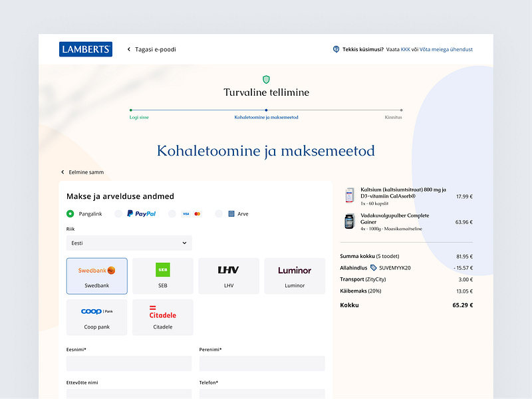This screenshot has width=532, height=399.
Task: Click the Makse ja arvelduse andmed heading
Action: [120, 196]
